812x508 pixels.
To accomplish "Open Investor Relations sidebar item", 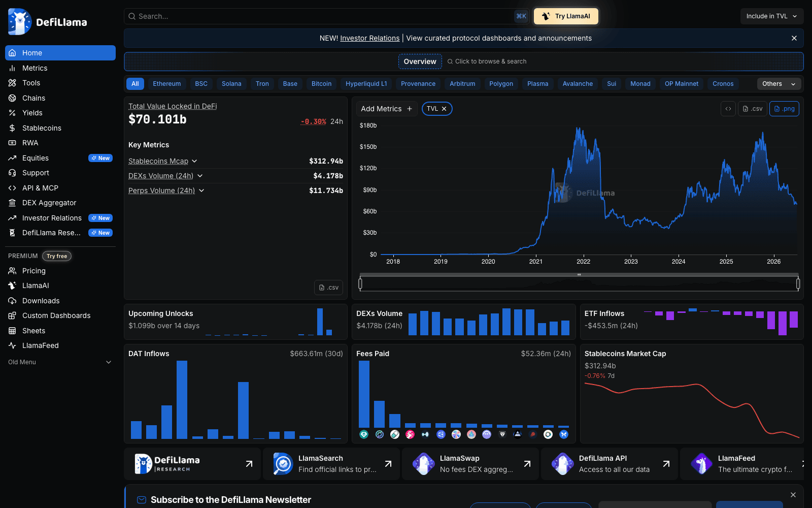I will click(x=60, y=218).
